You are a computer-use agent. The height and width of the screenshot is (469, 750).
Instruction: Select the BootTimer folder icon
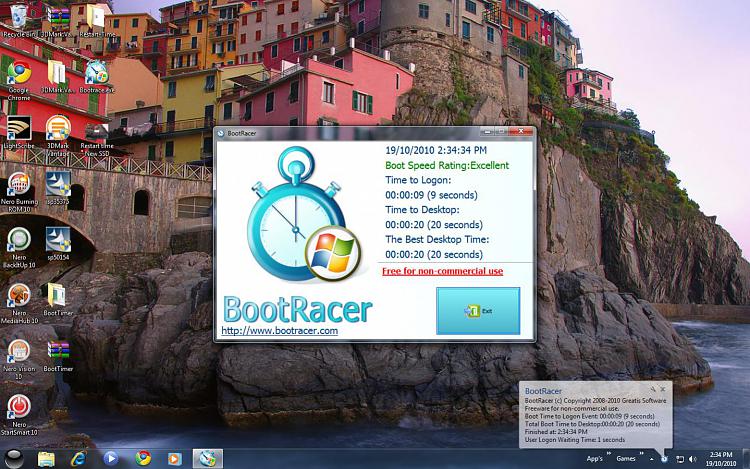pyautogui.click(x=58, y=300)
